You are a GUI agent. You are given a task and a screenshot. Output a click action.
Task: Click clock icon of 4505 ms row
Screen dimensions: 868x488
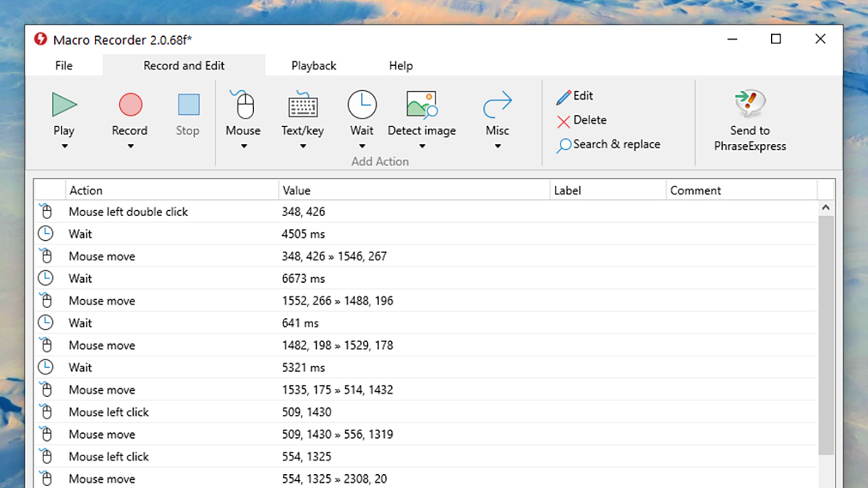[x=45, y=234]
